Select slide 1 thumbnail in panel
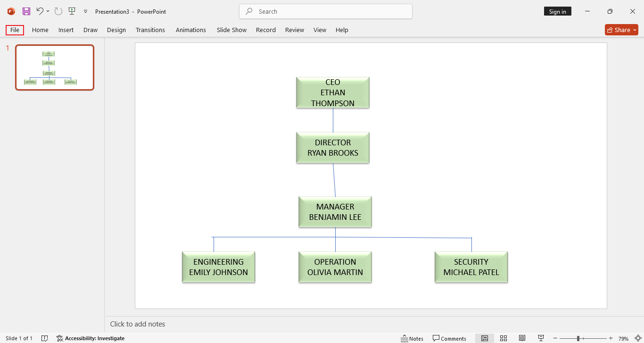Viewport: 644px width, 343px height. click(x=55, y=67)
